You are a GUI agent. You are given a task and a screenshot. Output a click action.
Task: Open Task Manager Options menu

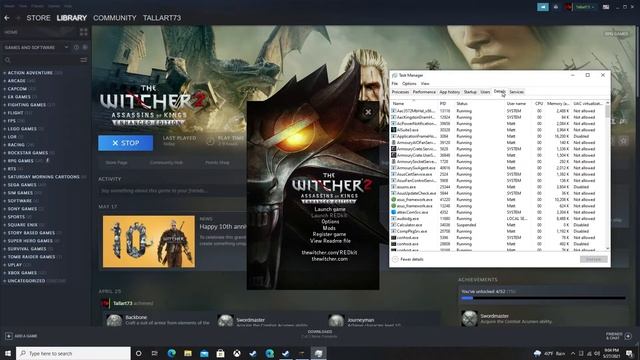pos(409,84)
